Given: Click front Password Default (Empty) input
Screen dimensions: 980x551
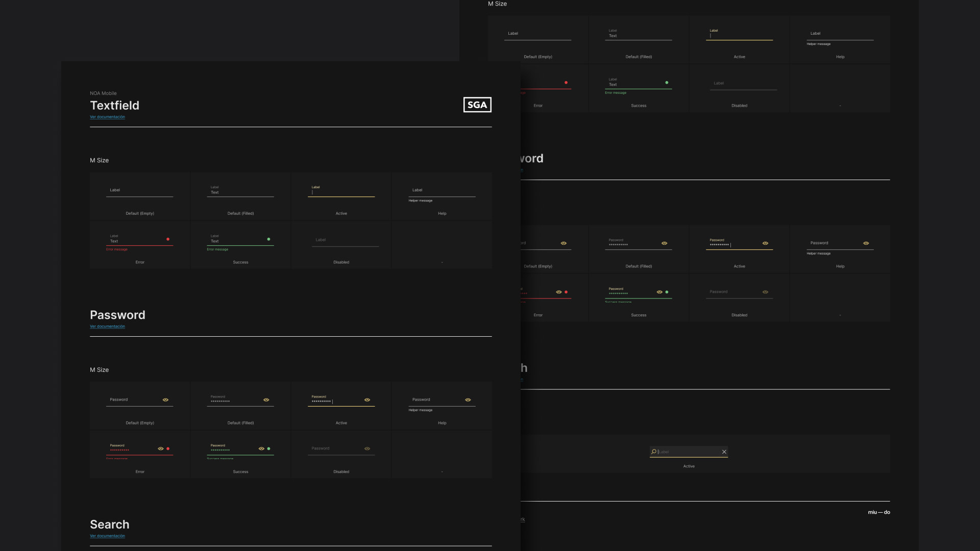Looking at the screenshot, I should pos(139,400).
